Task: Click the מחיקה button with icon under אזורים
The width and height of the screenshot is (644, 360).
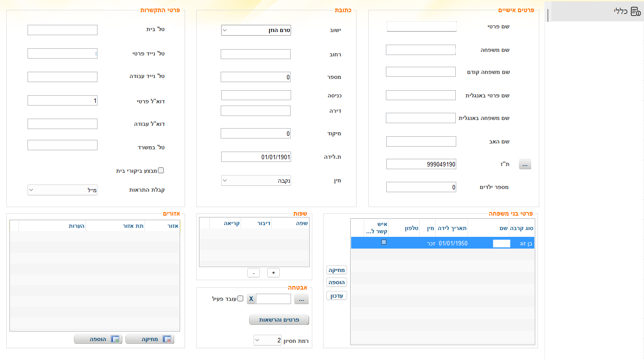Action: [149, 339]
